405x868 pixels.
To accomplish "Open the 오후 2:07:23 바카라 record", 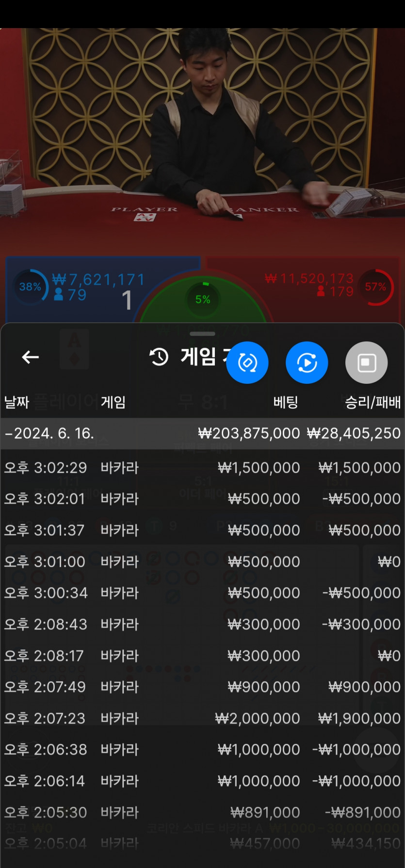I will (x=203, y=718).
